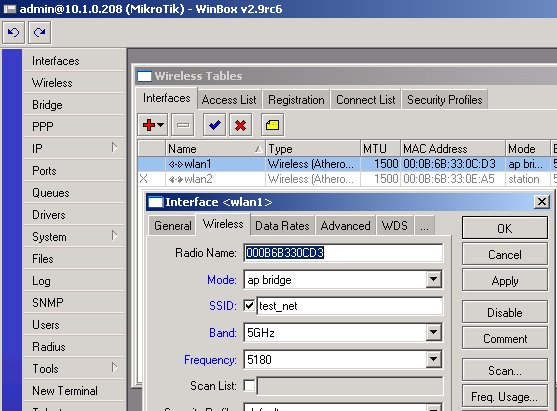Open the Registration tab
557x411 pixels.
tap(296, 100)
